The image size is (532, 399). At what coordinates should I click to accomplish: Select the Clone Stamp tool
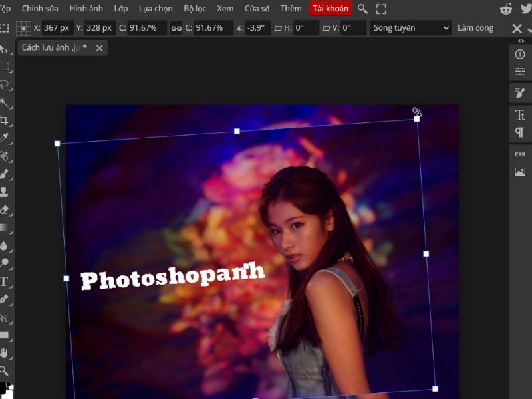(4, 192)
